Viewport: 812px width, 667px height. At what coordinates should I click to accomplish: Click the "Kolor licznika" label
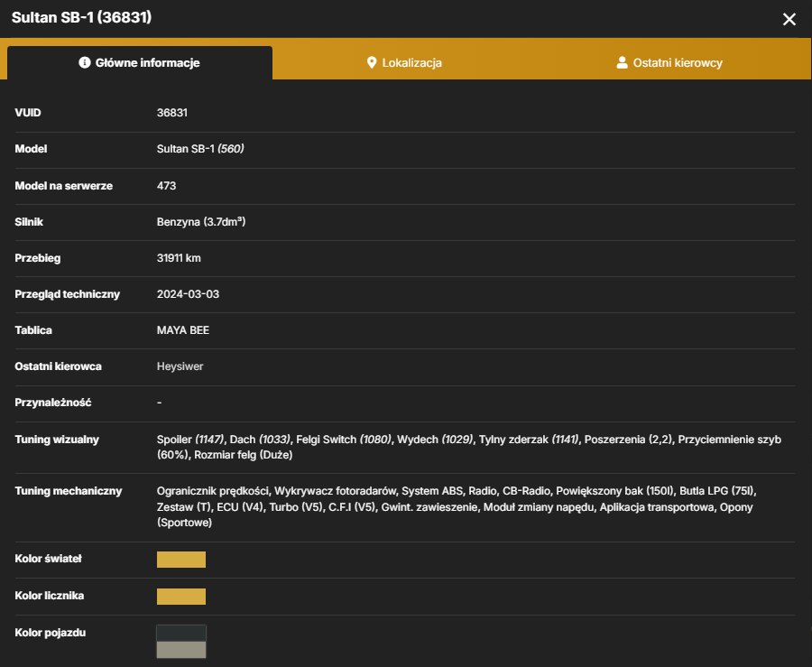pyautogui.click(x=50, y=596)
